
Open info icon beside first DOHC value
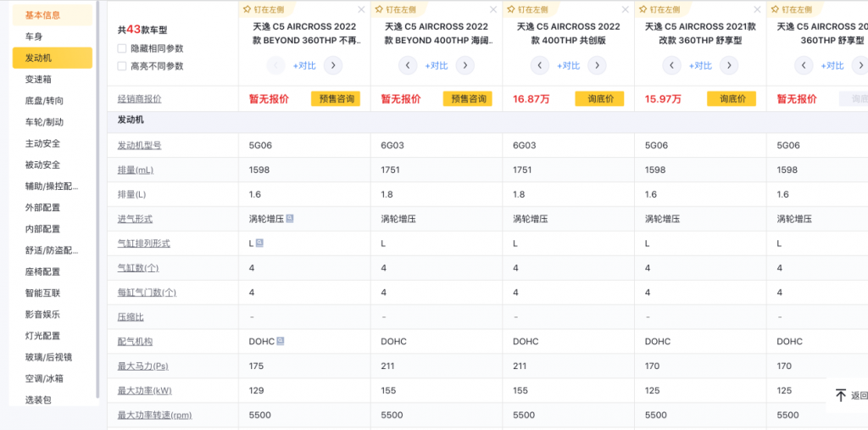(x=280, y=341)
